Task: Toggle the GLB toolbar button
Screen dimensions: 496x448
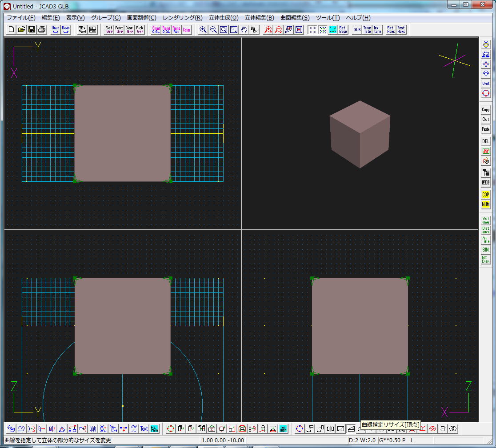Action: 357,29
